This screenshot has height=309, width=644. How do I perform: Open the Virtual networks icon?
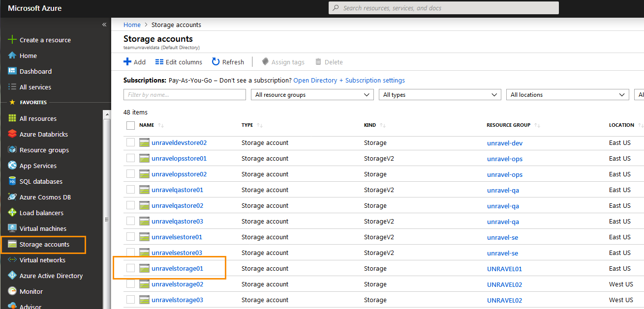point(12,260)
